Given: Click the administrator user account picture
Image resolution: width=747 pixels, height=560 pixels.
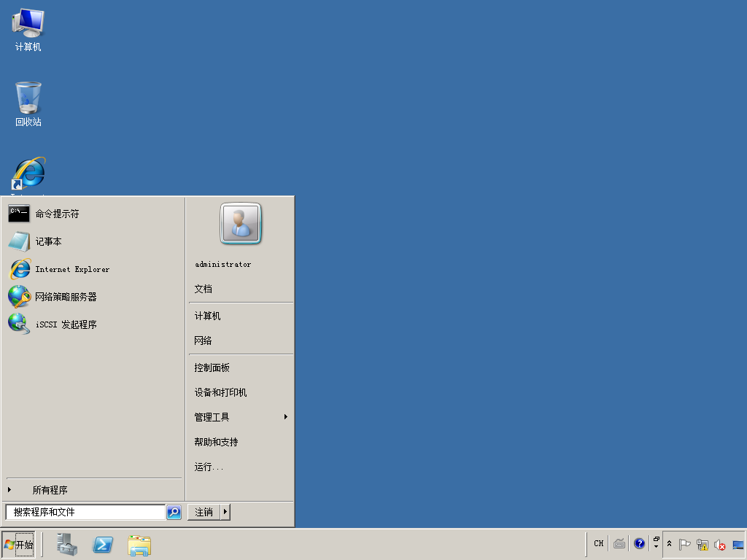Looking at the screenshot, I should click(241, 223).
